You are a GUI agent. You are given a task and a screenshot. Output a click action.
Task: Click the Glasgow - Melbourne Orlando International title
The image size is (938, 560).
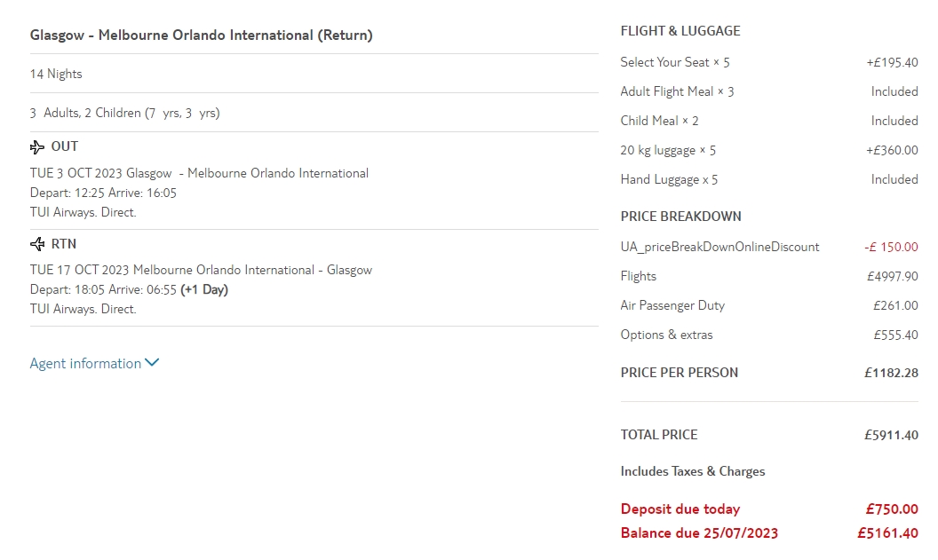click(202, 35)
